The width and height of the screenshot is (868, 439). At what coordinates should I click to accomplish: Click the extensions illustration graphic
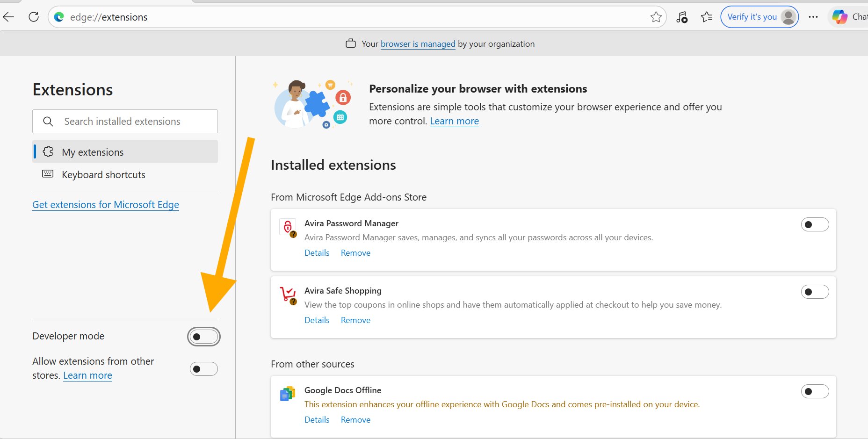312,104
